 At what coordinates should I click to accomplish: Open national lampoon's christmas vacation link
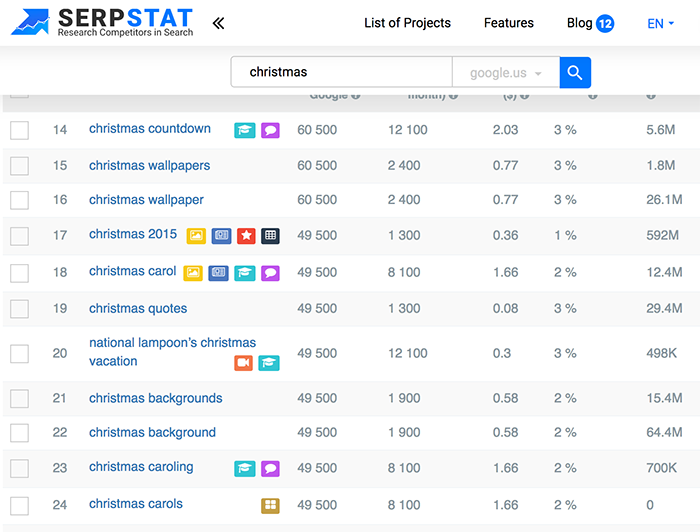172,352
